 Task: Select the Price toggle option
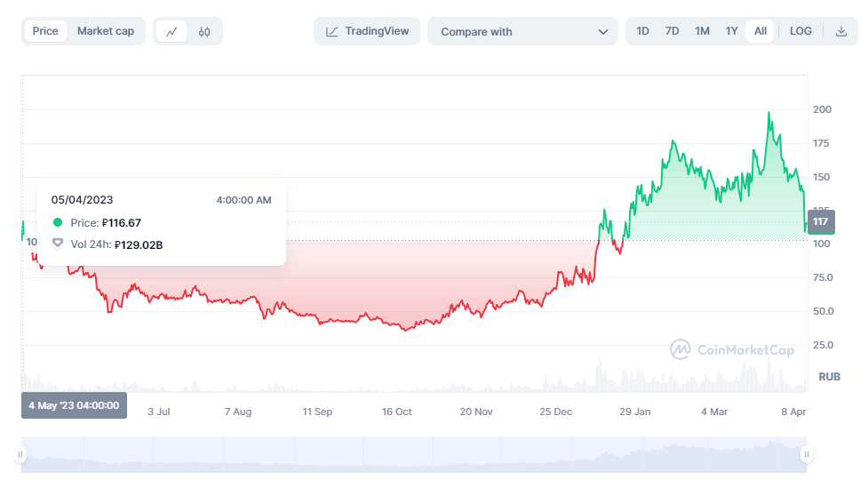(45, 31)
